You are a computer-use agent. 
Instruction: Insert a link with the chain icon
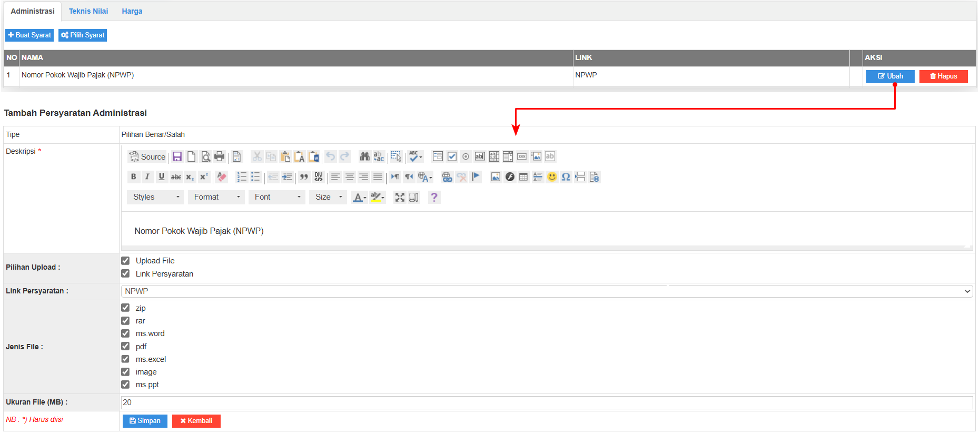(447, 177)
